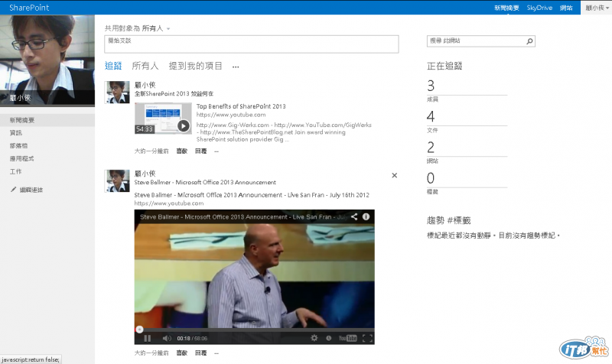Click the edit links pencil icon
Viewport: 612px width, 364px height.
point(13,190)
